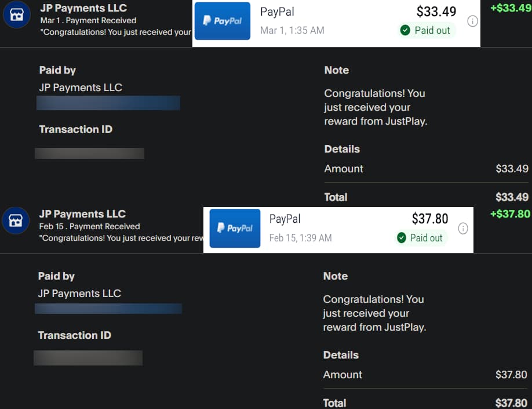Open JP Payments LLC under second Paid by
This screenshot has height=409, width=532.
tap(79, 294)
